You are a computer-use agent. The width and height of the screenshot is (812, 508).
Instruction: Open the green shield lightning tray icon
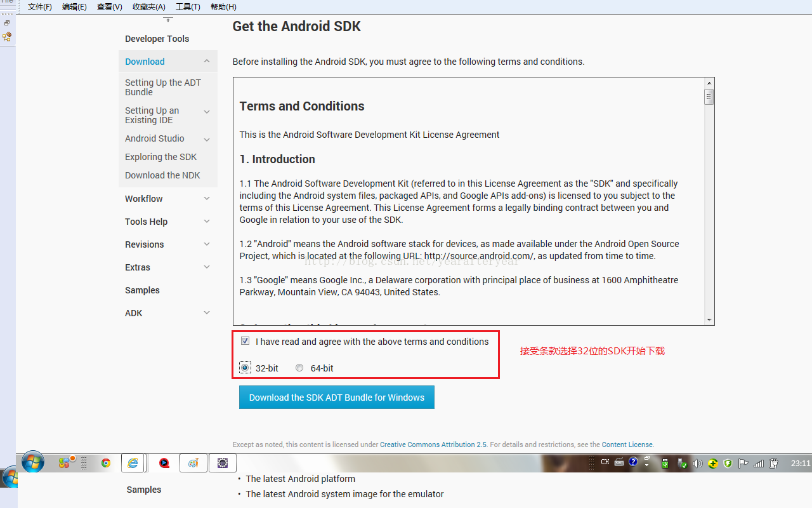[728, 464]
